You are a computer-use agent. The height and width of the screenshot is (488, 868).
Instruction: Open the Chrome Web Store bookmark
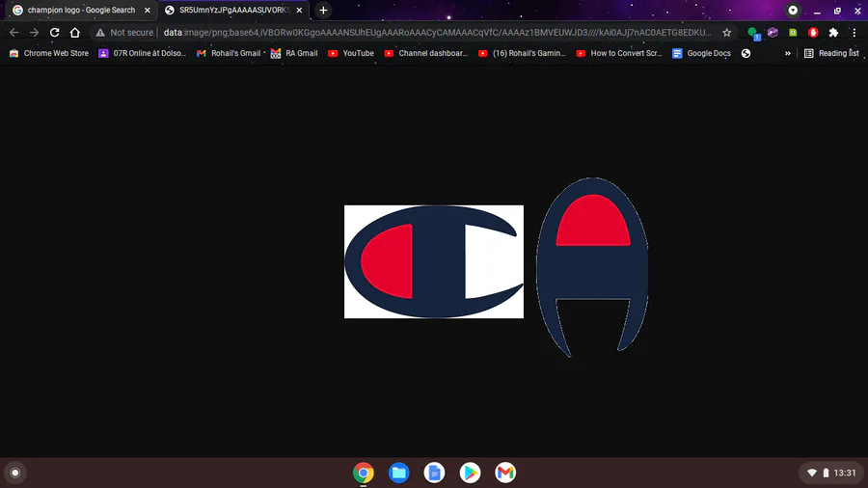pyautogui.click(x=49, y=54)
